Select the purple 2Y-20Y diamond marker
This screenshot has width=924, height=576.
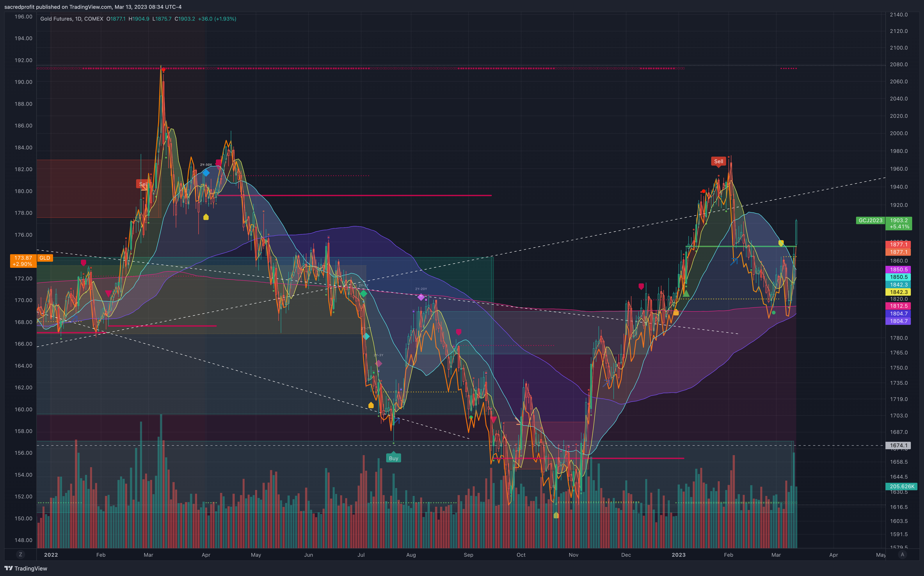click(x=421, y=297)
